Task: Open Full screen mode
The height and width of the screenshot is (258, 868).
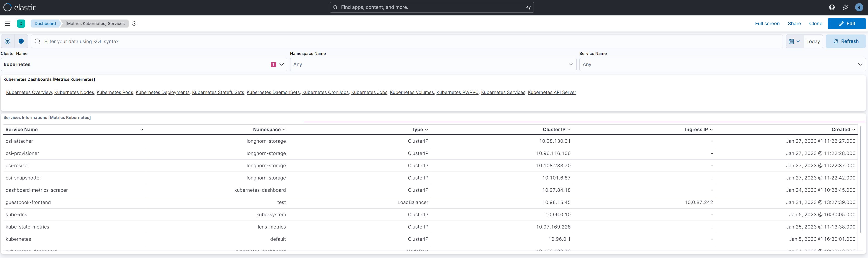Action: coord(767,24)
